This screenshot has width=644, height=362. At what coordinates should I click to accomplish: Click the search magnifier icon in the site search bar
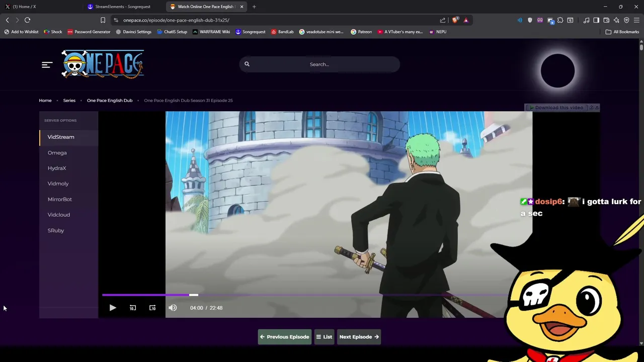pyautogui.click(x=247, y=64)
